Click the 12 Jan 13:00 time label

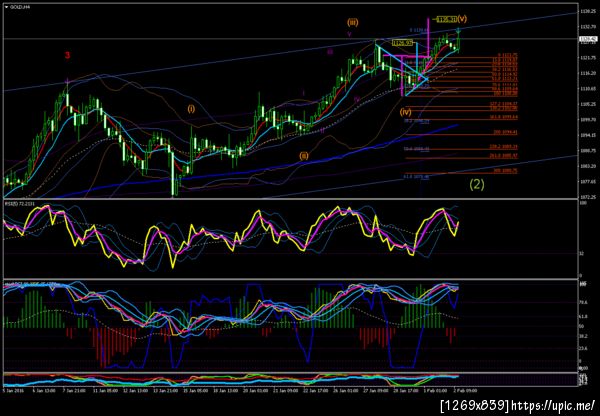[x=134, y=391]
